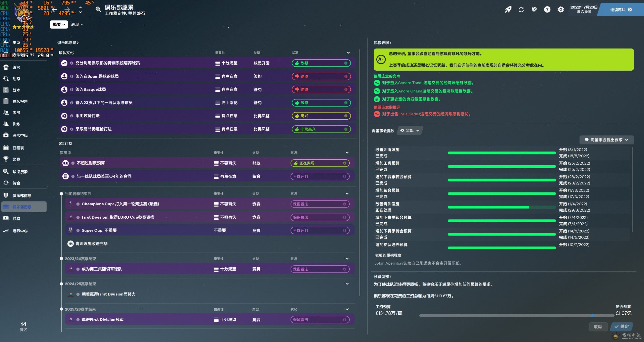This screenshot has width=644, height=342.
Task: Go forward with the right arrow icon
Action: coord(67,10)
